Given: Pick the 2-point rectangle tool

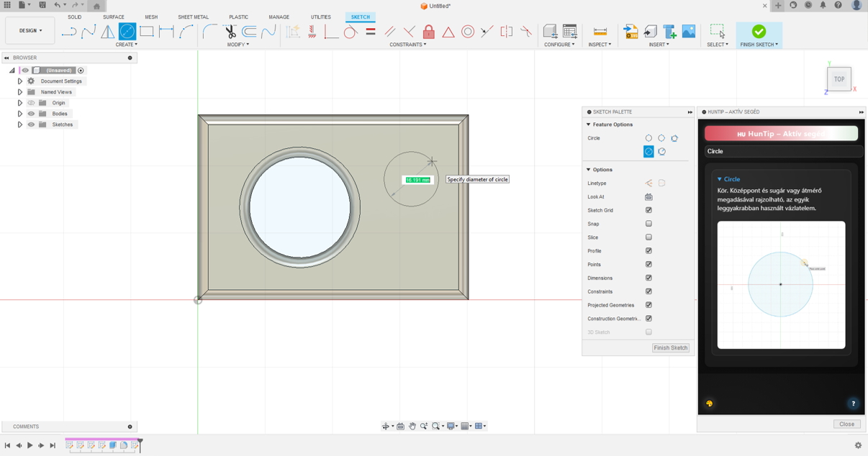Looking at the screenshot, I should pyautogui.click(x=147, y=32).
